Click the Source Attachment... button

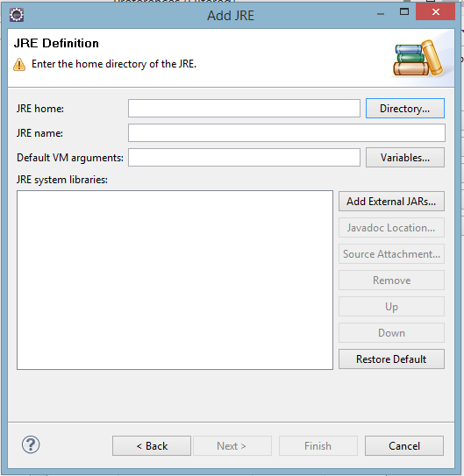coord(391,254)
